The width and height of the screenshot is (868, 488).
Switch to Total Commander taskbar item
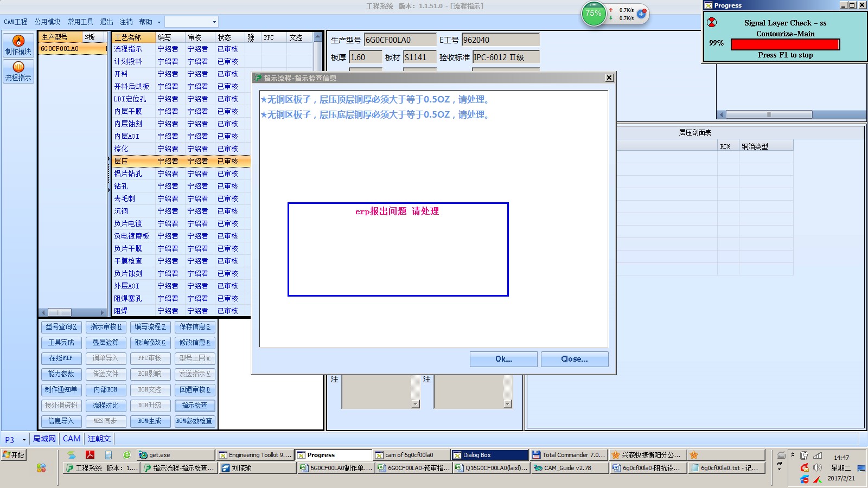click(x=568, y=455)
